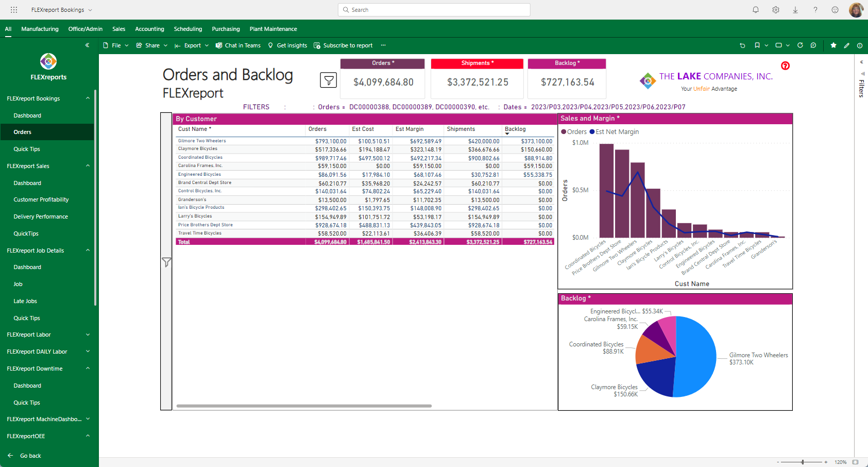This screenshot has height=467, width=868.
Task: Click Go back in the sidebar
Action: (x=24, y=456)
